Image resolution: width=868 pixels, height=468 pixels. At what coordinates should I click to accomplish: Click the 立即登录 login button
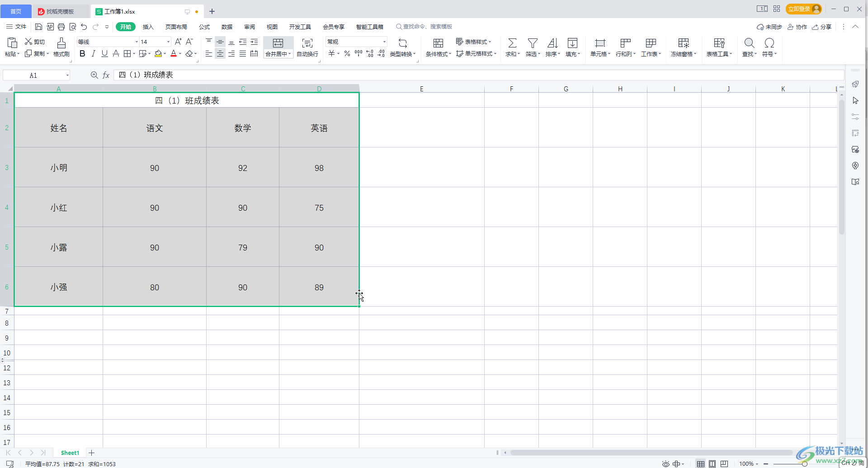tap(803, 9)
